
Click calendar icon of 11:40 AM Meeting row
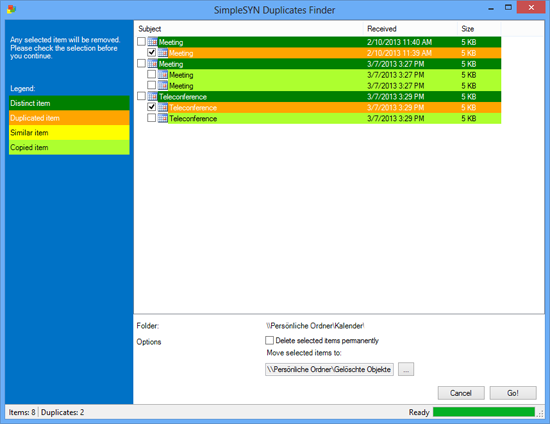click(x=152, y=42)
